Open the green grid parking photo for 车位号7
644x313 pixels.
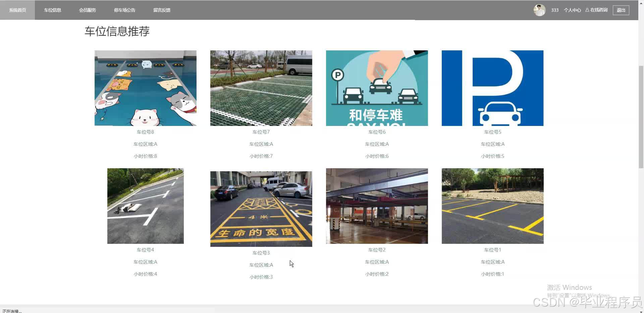261,88
